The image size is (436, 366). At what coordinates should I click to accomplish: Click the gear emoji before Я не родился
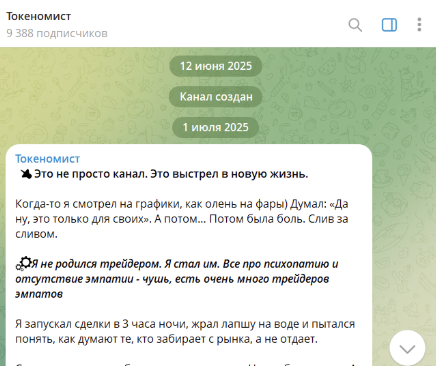(24, 263)
